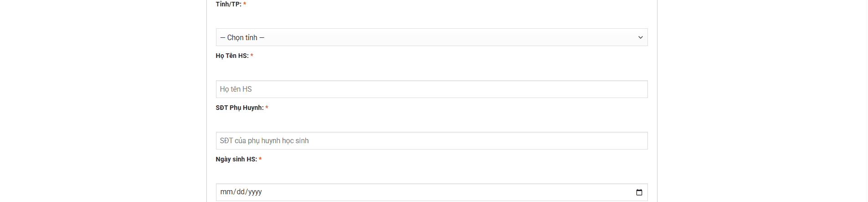Select the month segment of the birth date
This screenshot has height=202, width=868.
226,192
